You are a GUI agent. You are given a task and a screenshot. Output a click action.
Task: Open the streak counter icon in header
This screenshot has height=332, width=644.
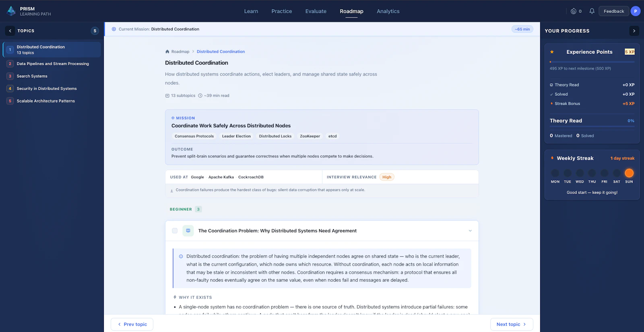574,11
